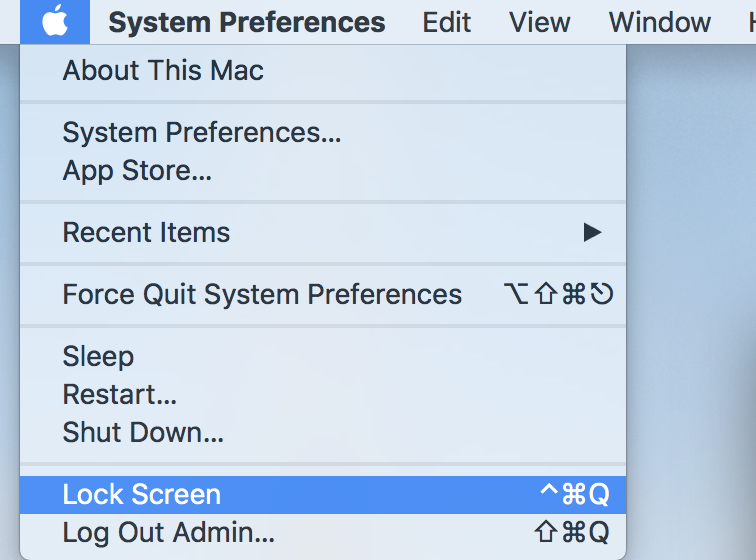The width and height of the screenshot is (756, 560).
Task: Expand the Recent Items submenu arrow
Action: [x=592, y=232]
